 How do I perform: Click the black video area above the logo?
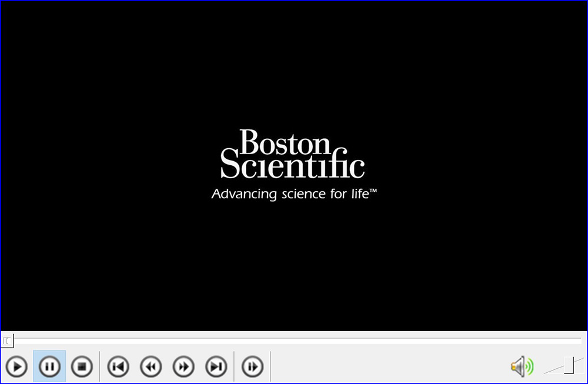(294, 65)
